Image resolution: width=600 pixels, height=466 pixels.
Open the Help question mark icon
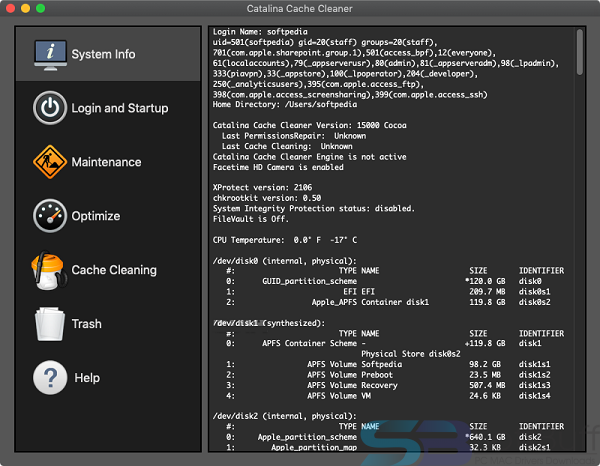50,378
